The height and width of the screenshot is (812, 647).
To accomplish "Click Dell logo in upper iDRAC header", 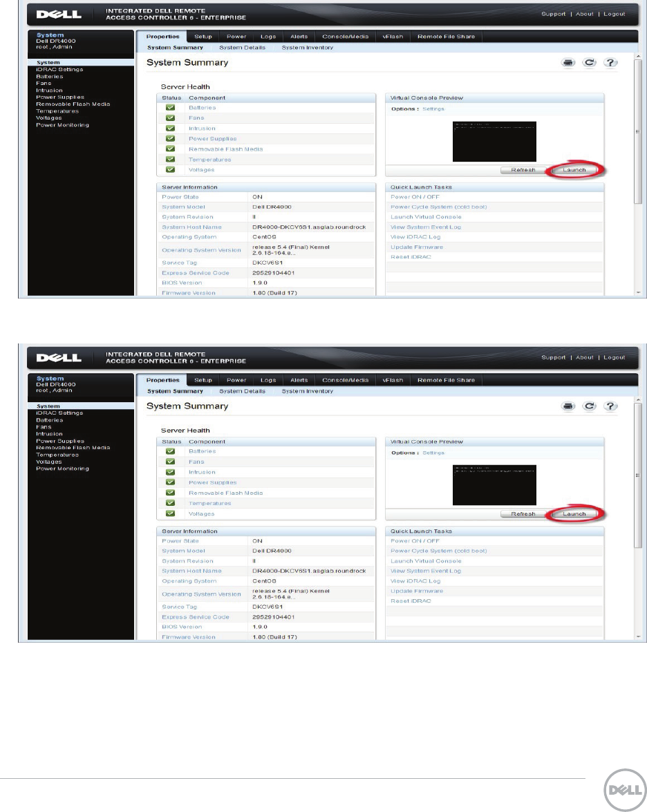I will [x=59, y=15].
